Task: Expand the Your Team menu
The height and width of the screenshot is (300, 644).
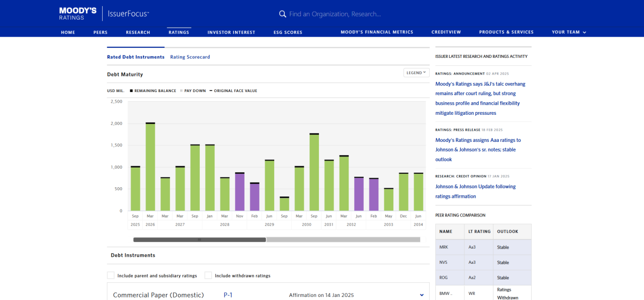Action: point(569,32)
